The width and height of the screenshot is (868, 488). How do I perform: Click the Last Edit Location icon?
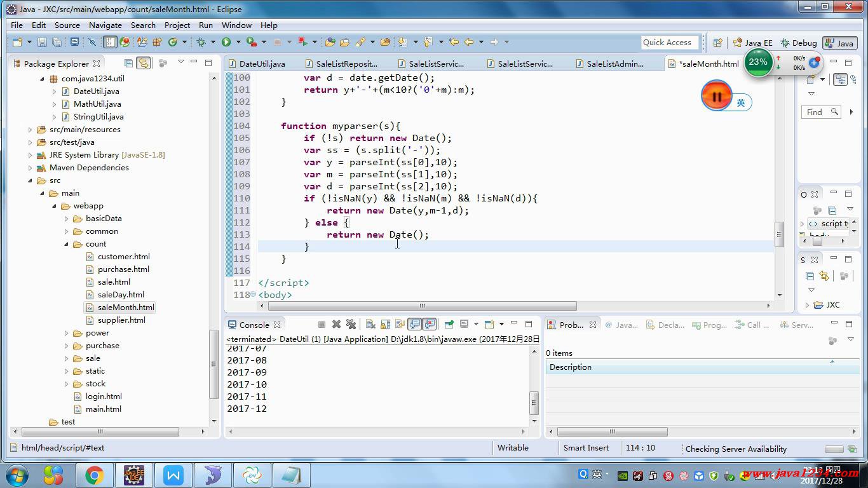pyautogui.click(x=454, y=42)
